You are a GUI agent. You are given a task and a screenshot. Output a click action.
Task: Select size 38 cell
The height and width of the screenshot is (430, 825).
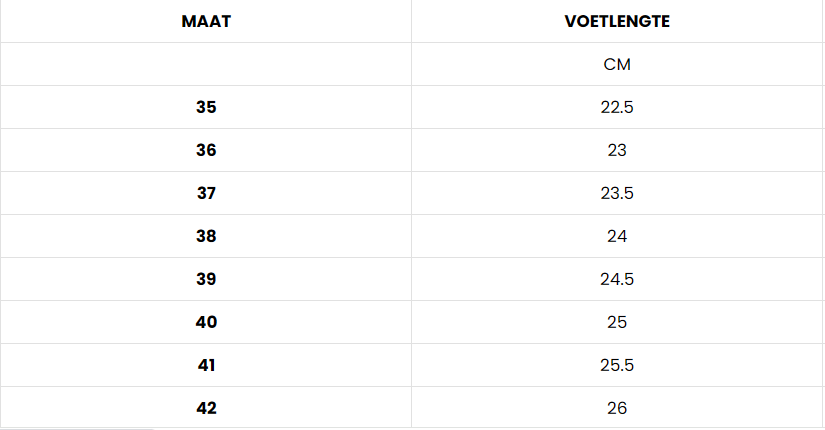coord(206,236)
